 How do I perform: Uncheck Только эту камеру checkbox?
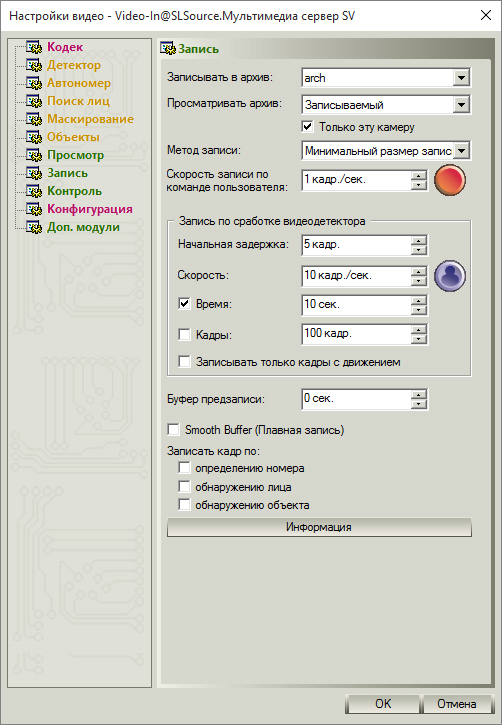click(307, 127)
